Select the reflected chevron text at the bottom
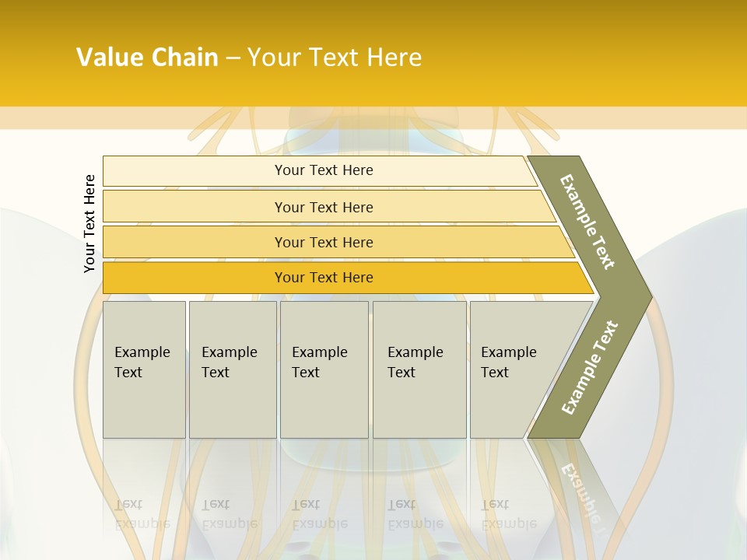 [x=582, y=492]
